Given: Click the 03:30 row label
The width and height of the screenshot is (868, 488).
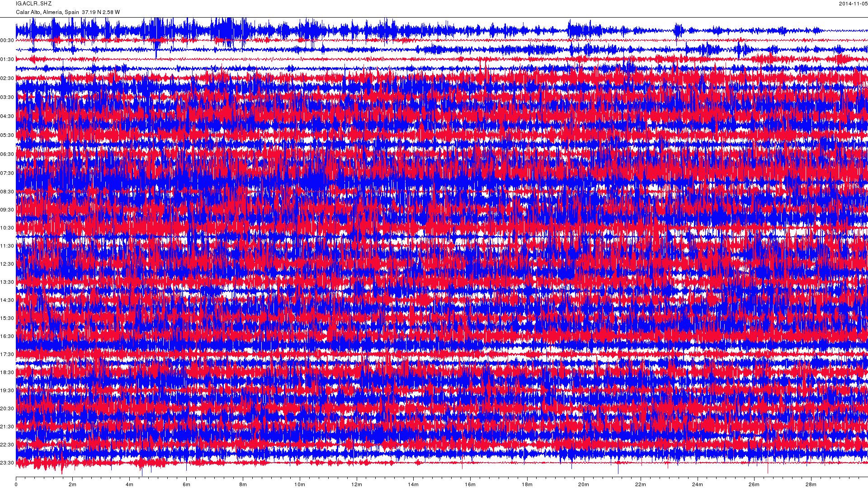Looking at the screenshot, I should tap(7, 98).
